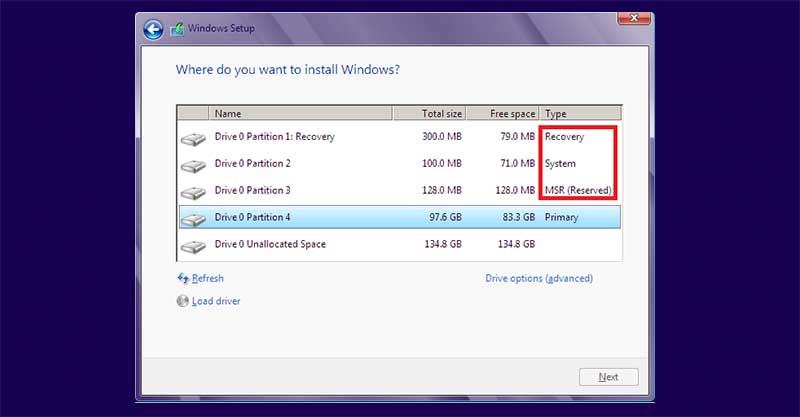Click the System type cell

(560, 163)
